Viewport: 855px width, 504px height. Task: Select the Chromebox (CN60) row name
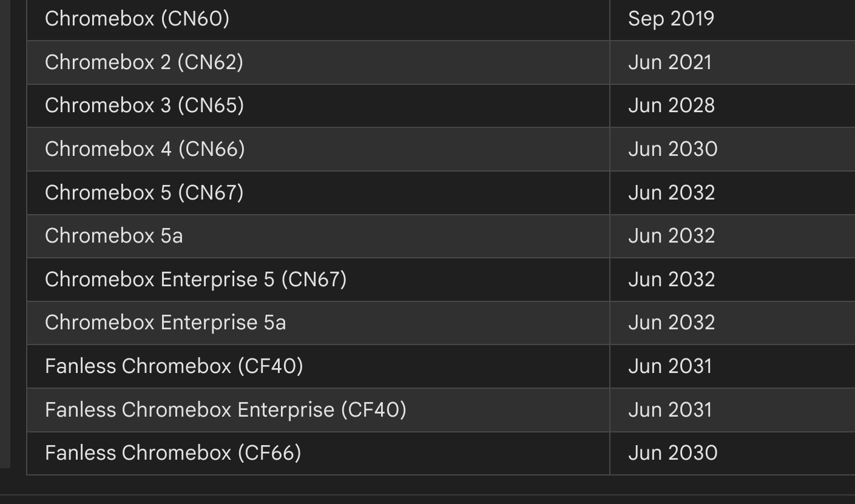(137, 19)
